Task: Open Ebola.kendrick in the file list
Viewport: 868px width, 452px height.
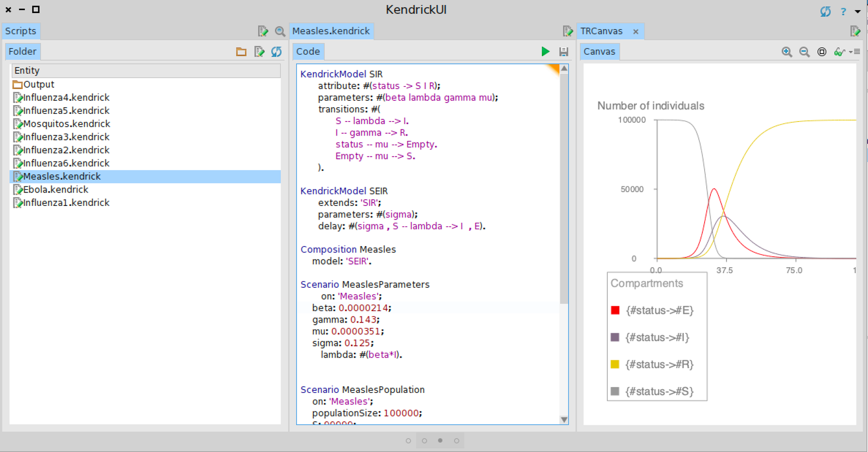Action: [55, 190]
